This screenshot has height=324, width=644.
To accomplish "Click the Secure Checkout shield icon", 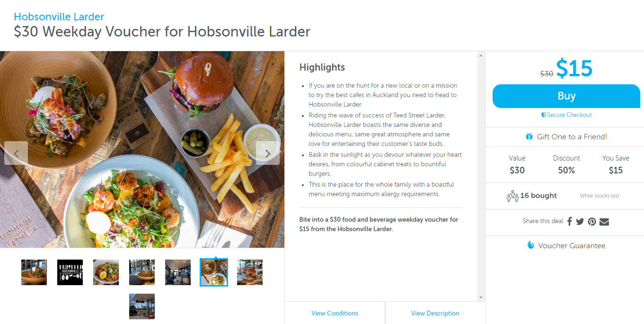I will coord(544,115).
